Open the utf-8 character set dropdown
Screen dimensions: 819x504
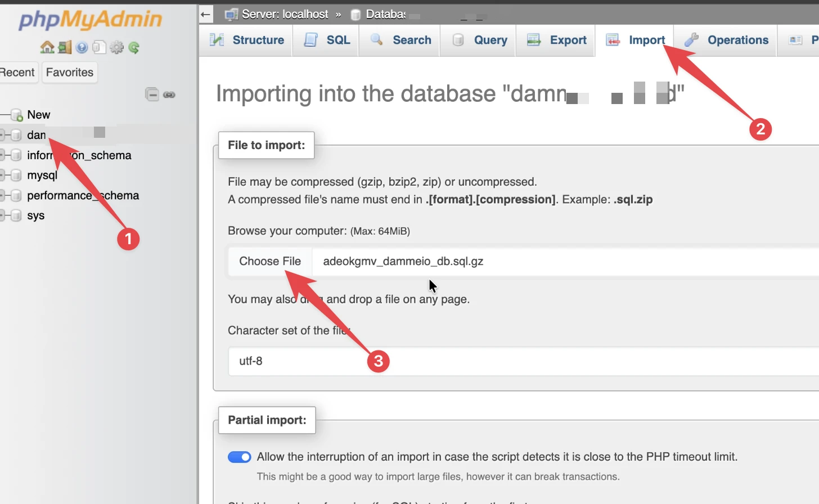523,361
